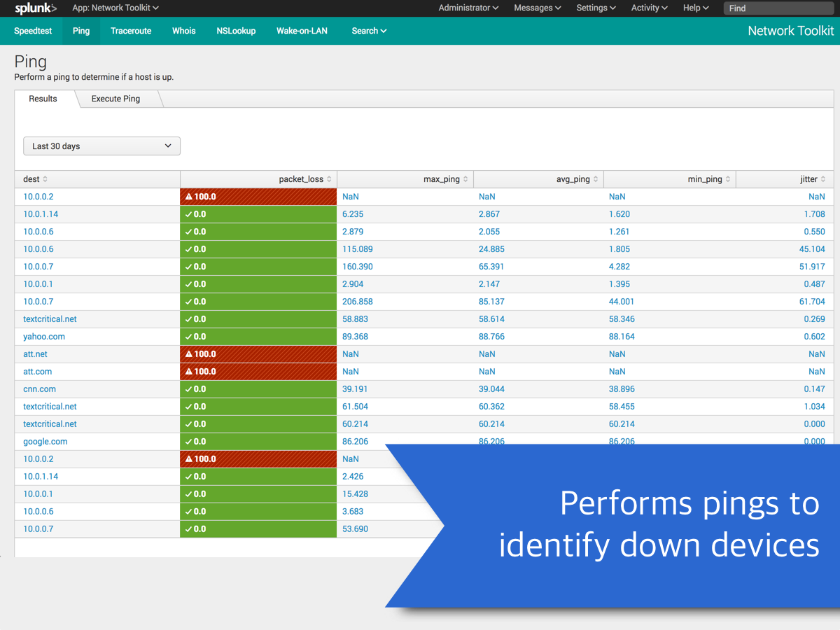Click the checkmark in the row with max_ping 2.879
The width and height of the screenshot is (840, 630).
(189, 232)
